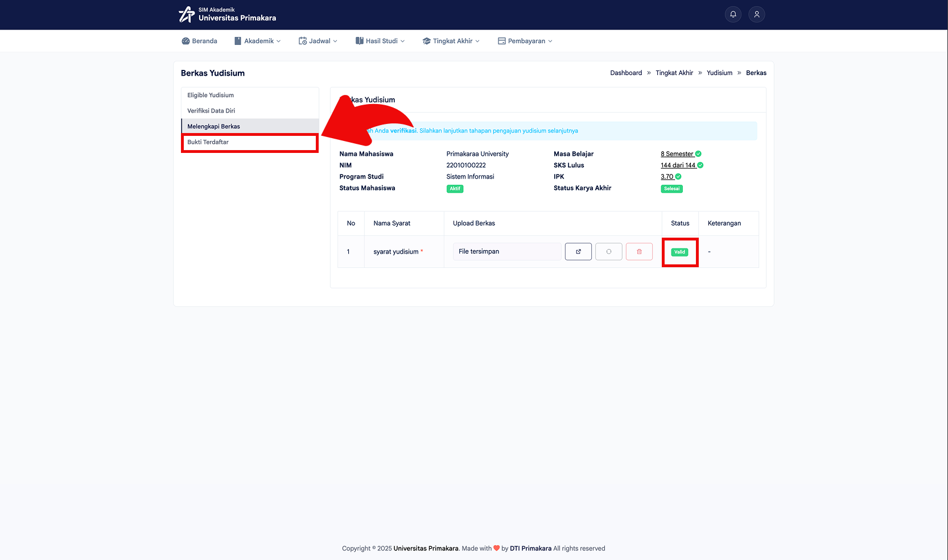The height and width of the screenshot is (560, 948).
Task: Expand the Hasil Studi menu
Action: [380, 41]
